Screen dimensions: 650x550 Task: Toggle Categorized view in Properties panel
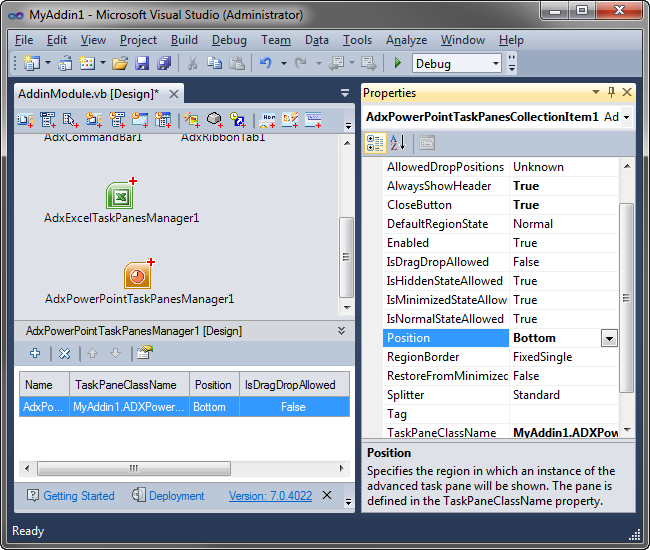point(375,143)
